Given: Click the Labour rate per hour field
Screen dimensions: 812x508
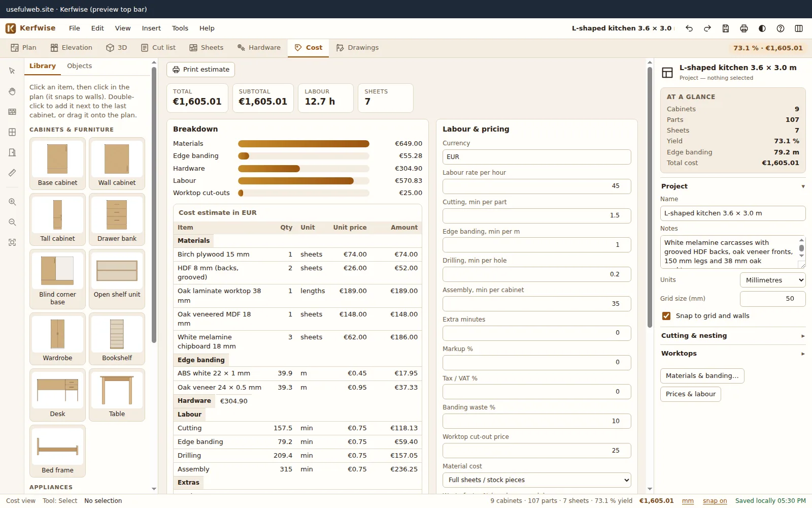Looking at the screenshot, I should click(x=537, y=186).
